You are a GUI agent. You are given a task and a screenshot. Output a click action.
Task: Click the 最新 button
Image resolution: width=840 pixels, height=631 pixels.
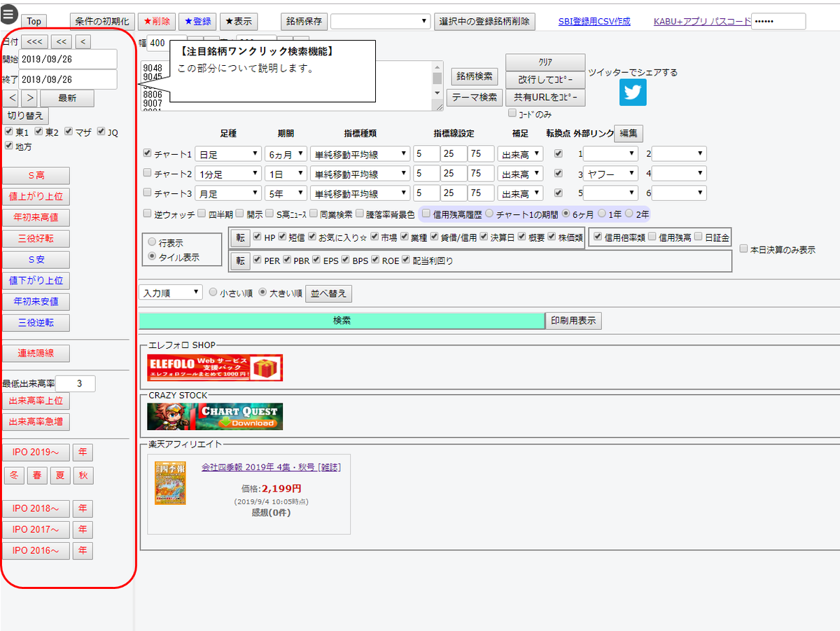point(67,98)
